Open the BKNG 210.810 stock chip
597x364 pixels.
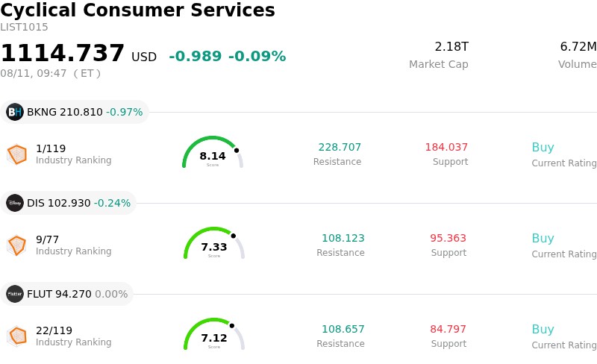click(x=75, y=112)
